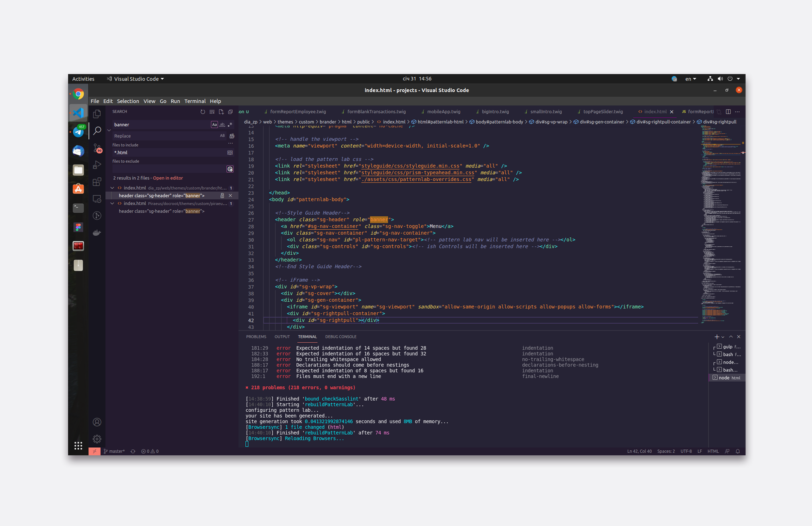Image resolution: width=812 pixels, height=526 pixels.
Task: Toggle Match Case search option
Action: (214, 124)
